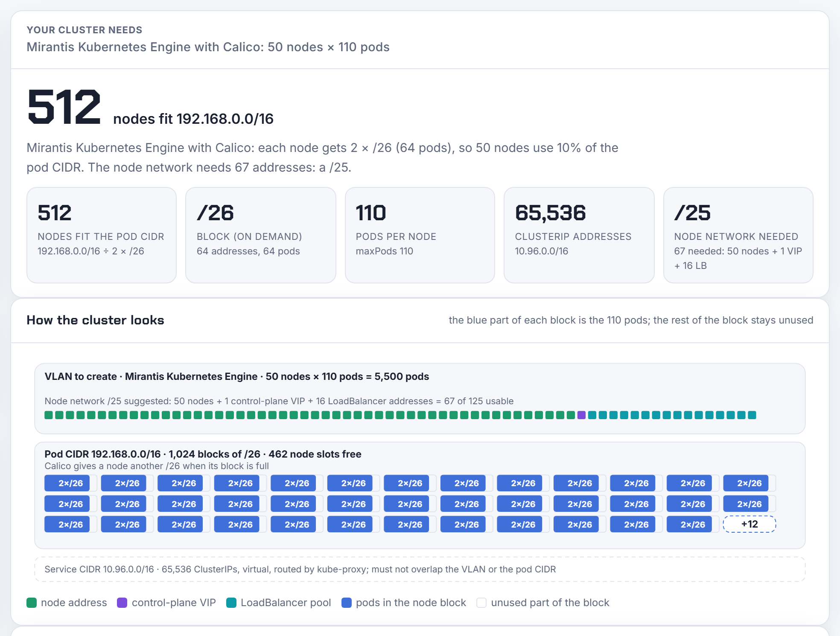The image size is (840, 636).
Task: Click 'Mirantis Kubernetes Engine with Calico: 50 nodes' subtitle
Action: [x=208, y=47]
